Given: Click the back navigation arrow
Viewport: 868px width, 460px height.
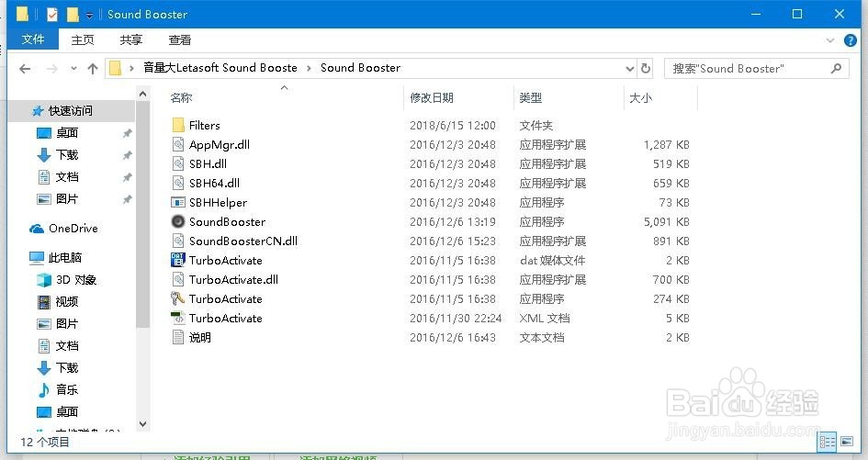Looking at the screenshot, I should (25, 69).
